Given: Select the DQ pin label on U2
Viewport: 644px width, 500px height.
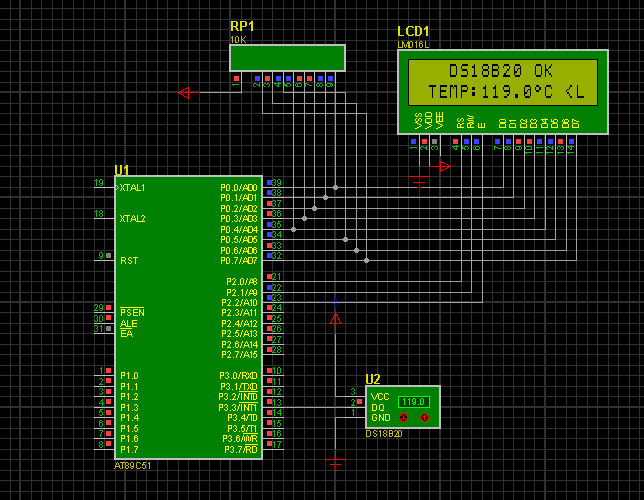Looking at the screenshot, I should (x=377, y=408).
